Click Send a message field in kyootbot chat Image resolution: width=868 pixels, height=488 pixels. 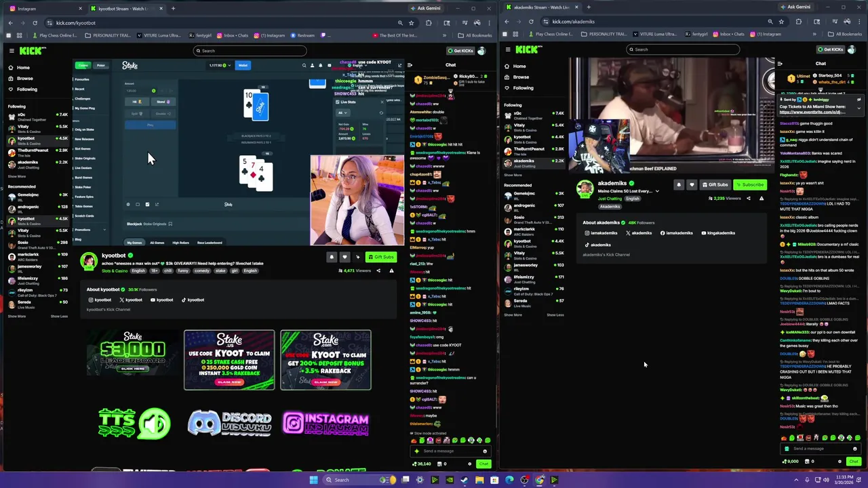coord(449,451)
